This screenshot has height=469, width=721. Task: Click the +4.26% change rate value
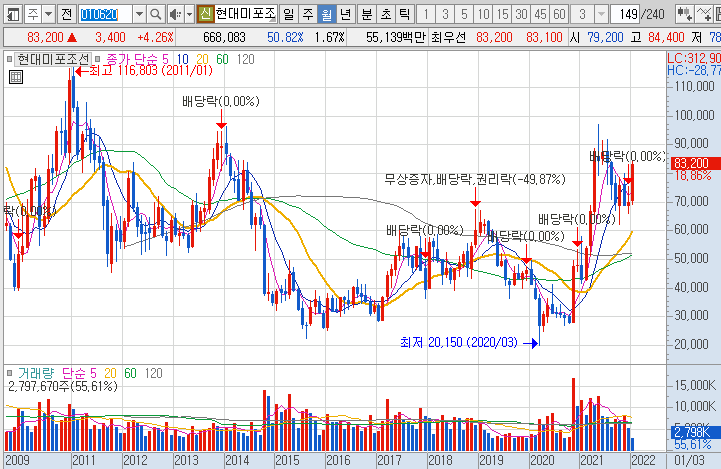pos(156,37)
